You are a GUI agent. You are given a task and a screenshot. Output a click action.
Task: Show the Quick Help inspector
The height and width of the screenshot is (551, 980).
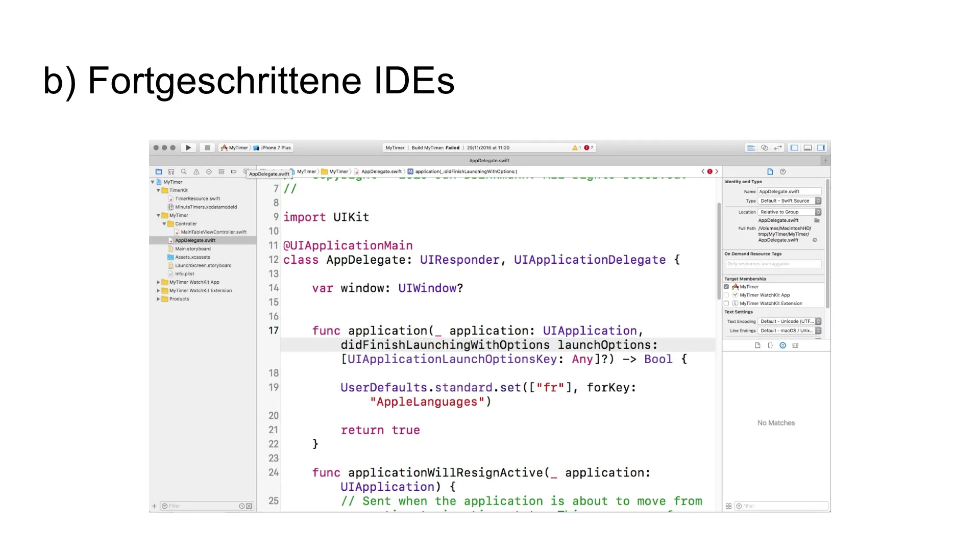point(783,172)
